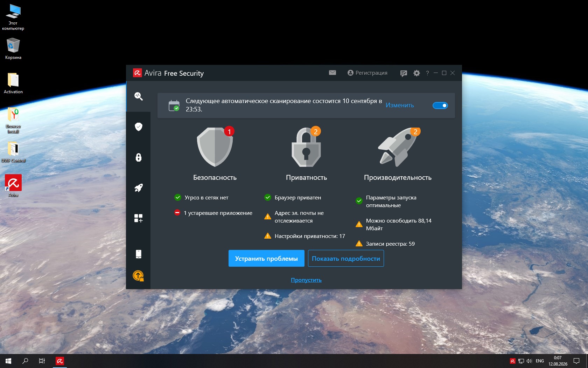Click 'Угроз в сетях нет' status
Image resolution: width=588 pixels, height=368 pixels.
tap(206, 197)
